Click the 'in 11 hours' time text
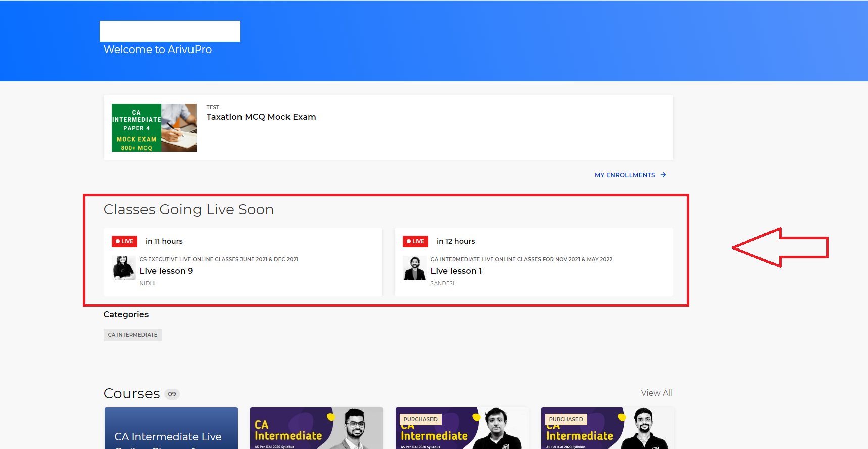This screenshot has width=868, height=449. [164, 241]
